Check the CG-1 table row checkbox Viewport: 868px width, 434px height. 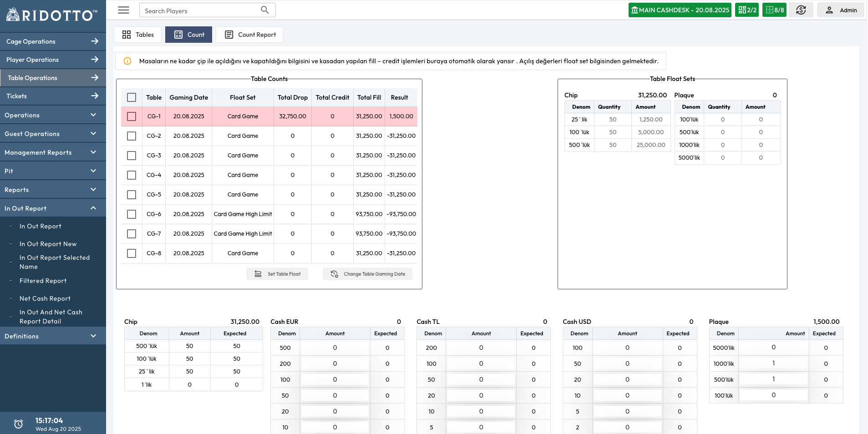[x=132, y=116]
